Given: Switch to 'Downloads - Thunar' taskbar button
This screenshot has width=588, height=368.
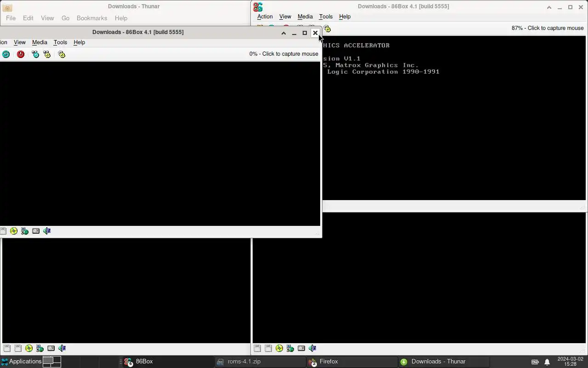Looking at the screenshot, I should point(444,362).
